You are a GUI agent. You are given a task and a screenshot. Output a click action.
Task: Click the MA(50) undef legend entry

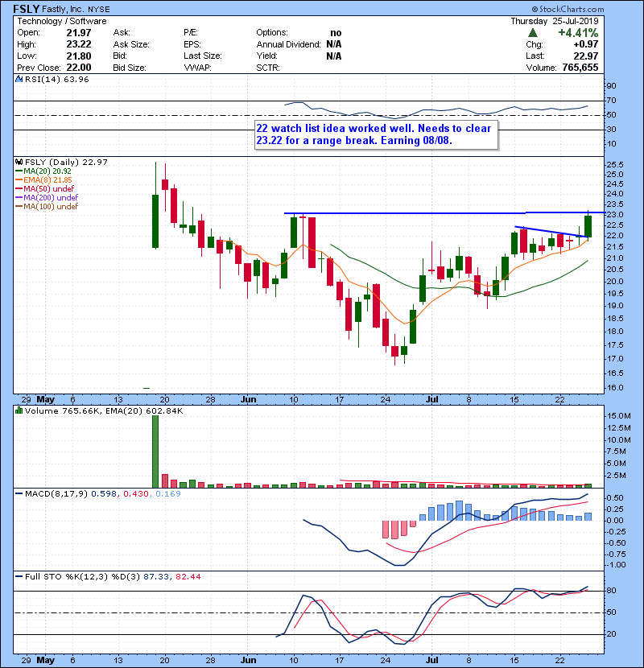[45, 188]
